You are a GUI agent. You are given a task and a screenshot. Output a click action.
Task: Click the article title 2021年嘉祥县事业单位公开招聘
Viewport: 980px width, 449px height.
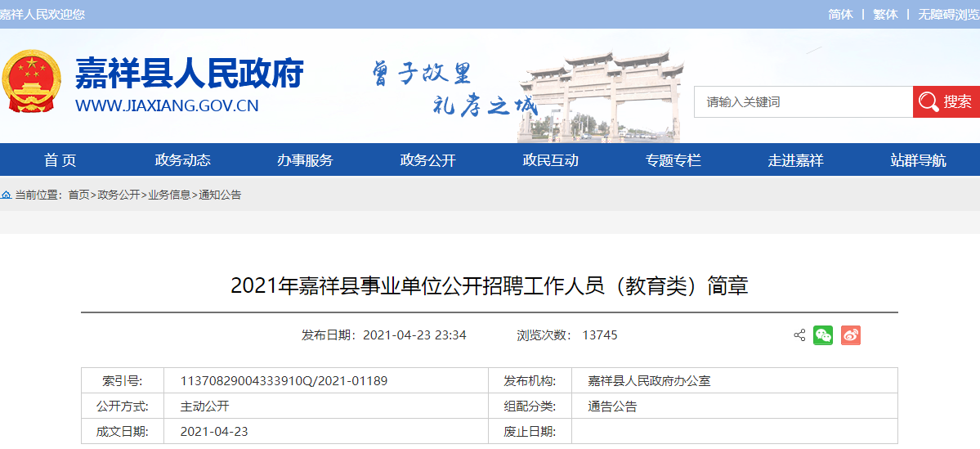click(x=490, y=285)
